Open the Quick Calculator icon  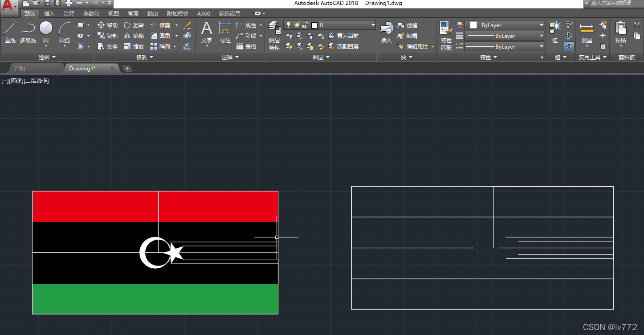(603, 46)
